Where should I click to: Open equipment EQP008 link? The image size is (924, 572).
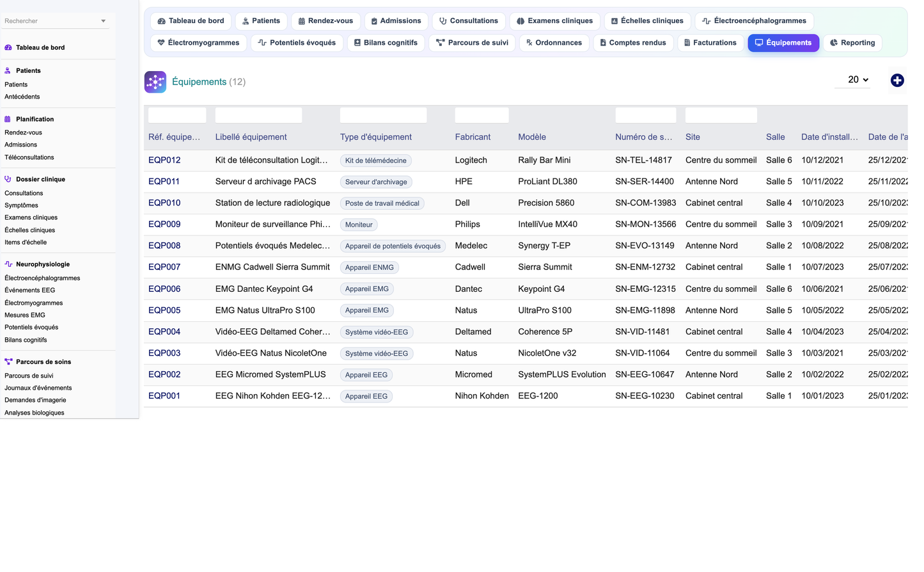pos(164,246)
